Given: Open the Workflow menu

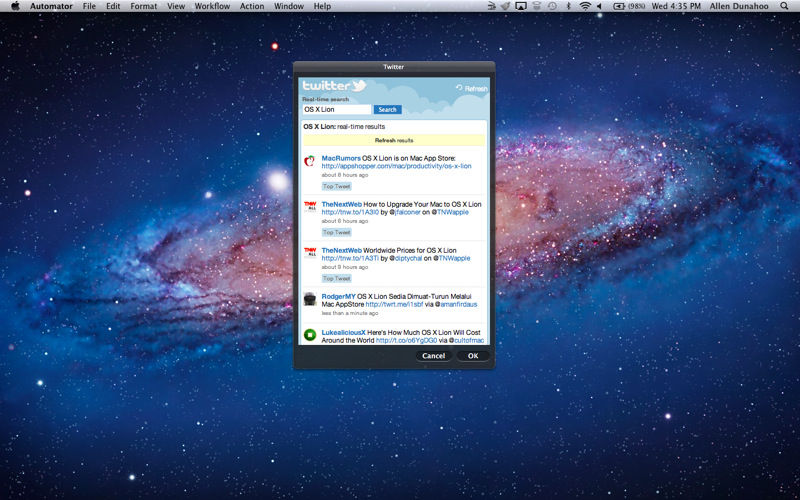Looking at the screenshot, I should (212, 6).
